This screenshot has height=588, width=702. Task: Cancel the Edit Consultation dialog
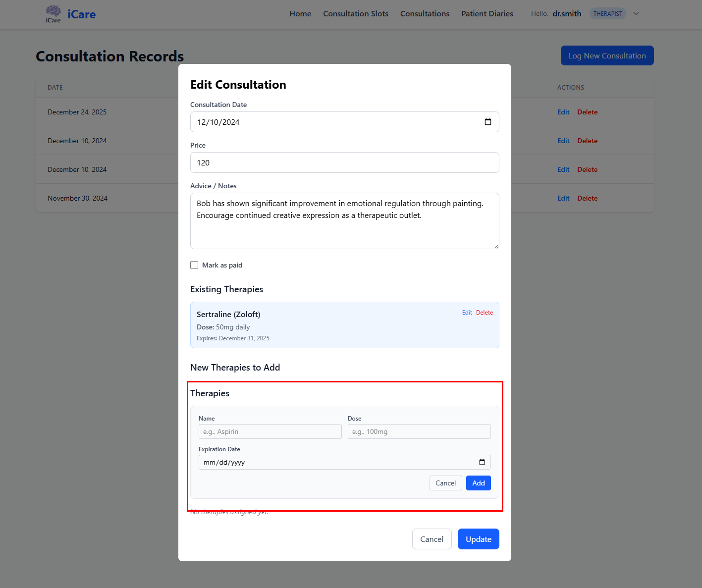432,539
